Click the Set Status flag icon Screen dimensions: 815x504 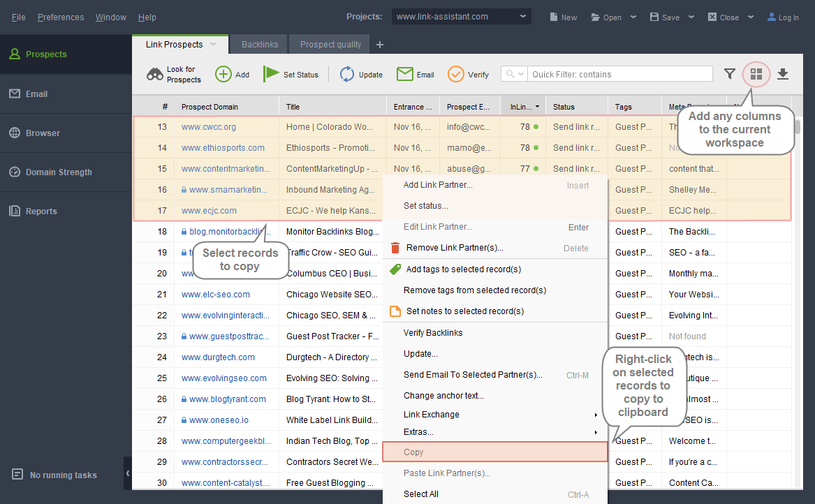click(x=271, y=74)
